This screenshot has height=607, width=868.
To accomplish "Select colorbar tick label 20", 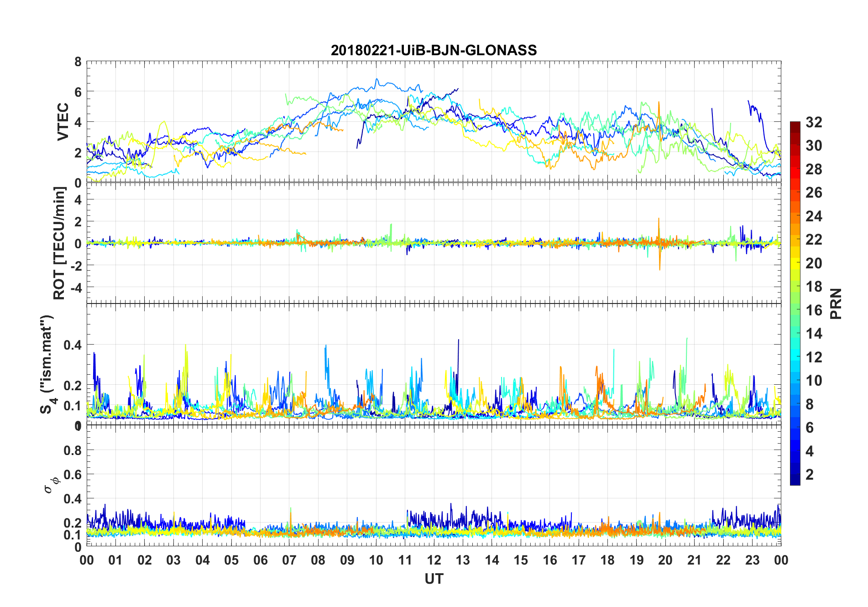I will [x=814, y=263].
